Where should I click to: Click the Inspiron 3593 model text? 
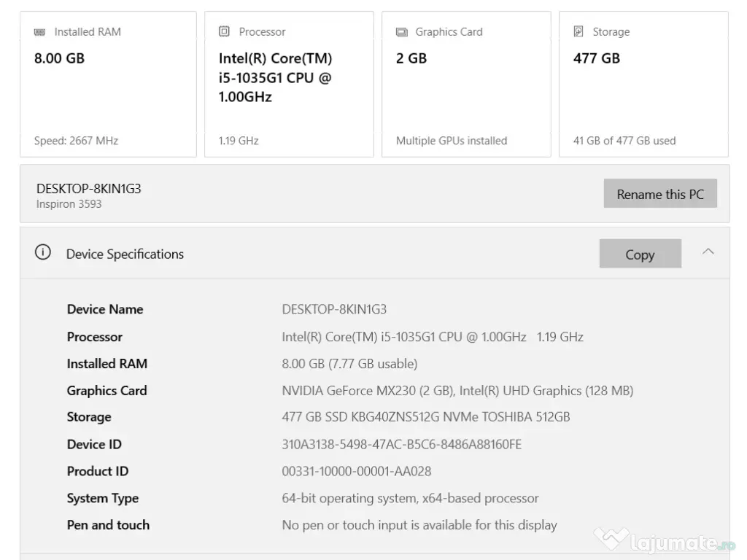[x=69, y=204]
